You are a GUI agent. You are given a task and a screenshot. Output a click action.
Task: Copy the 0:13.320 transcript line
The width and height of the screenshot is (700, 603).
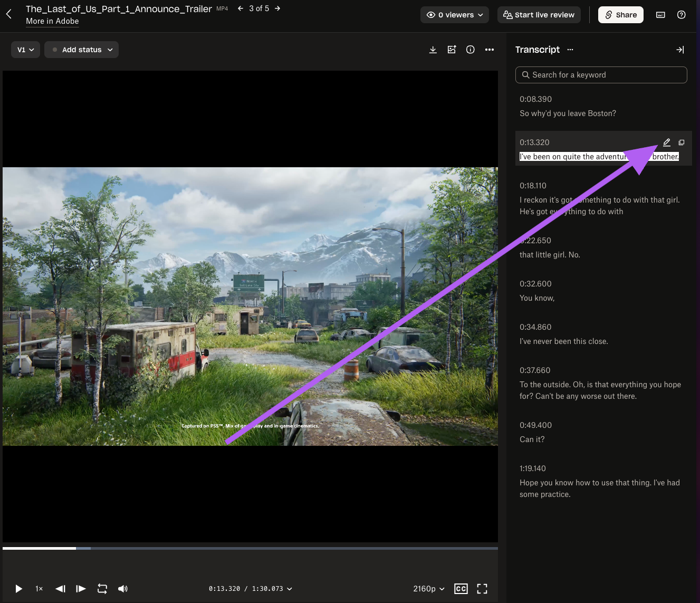tap(682, 142)
